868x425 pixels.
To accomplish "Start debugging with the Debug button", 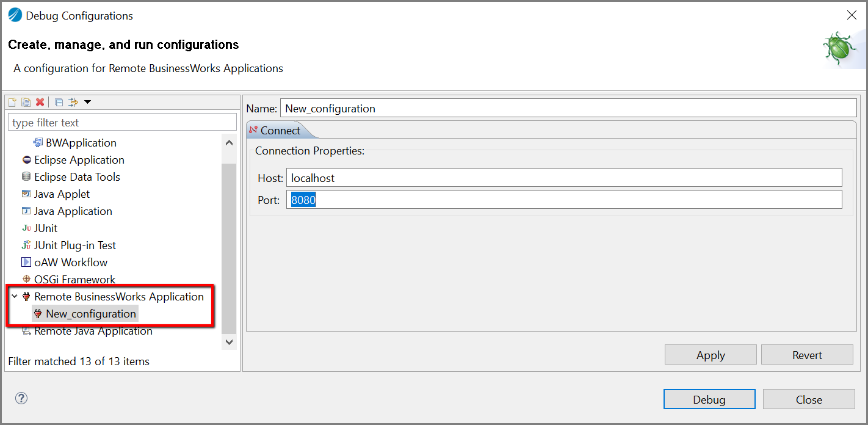I will [x=709, y=399].
